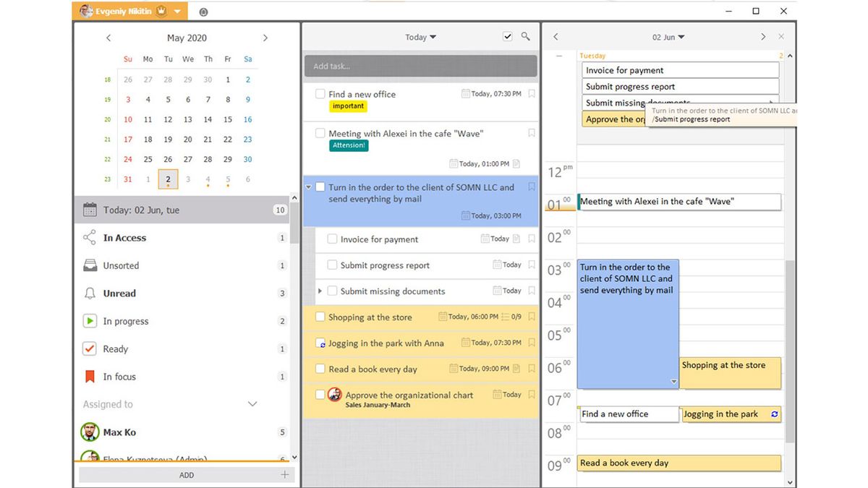Open the Today view dropdown
This screenshot has width=868, height=488.
click(420, 36)
